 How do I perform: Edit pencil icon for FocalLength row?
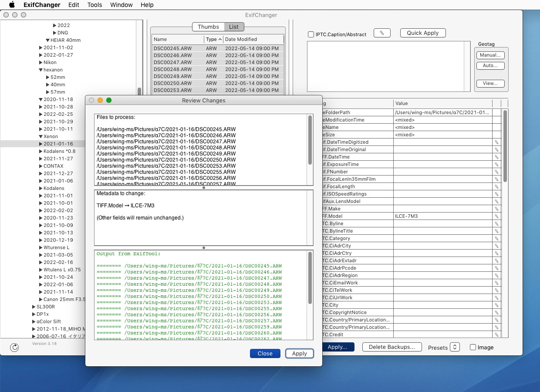[x=496, y=187]
